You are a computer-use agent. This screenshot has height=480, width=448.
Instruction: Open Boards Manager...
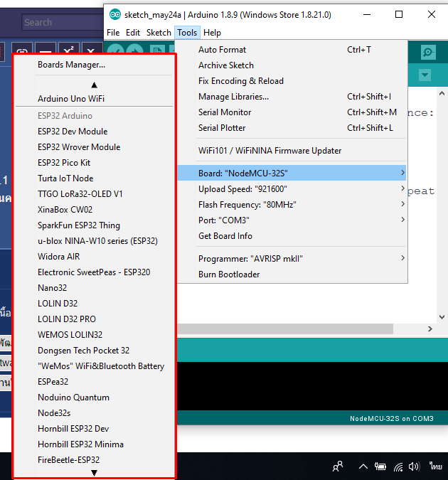[95, 65]
